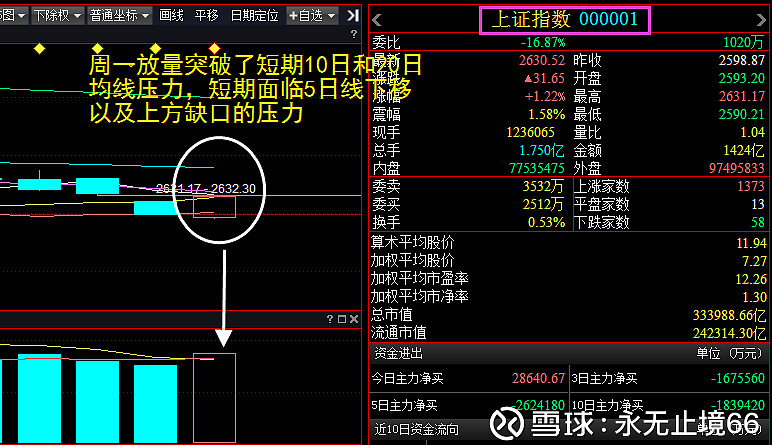
Task: Select the hollow red candlestick in circle
Action: pyautogui.click(x=214, y=206)
